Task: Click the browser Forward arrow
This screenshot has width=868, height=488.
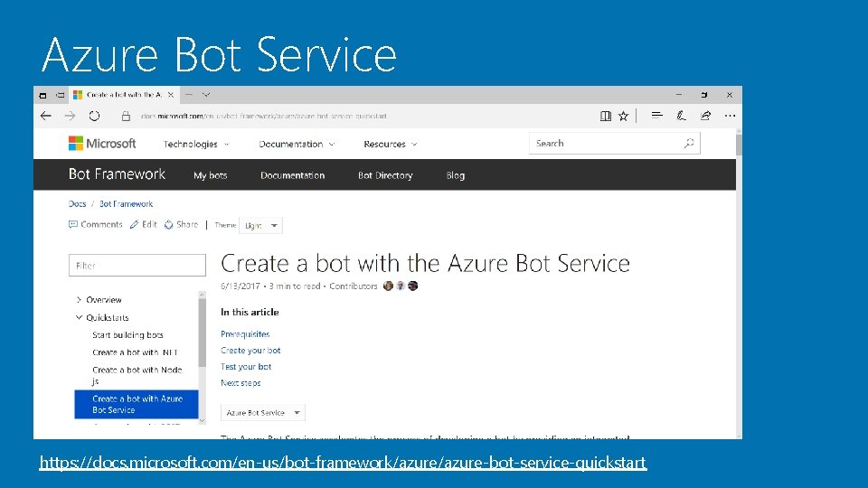Action: click(70, 116)
